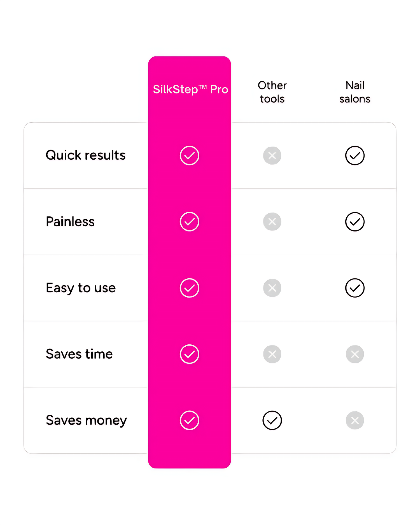Click Nail salons checkmark for Painless
The image size is (420, 525).
pos(355,221)
